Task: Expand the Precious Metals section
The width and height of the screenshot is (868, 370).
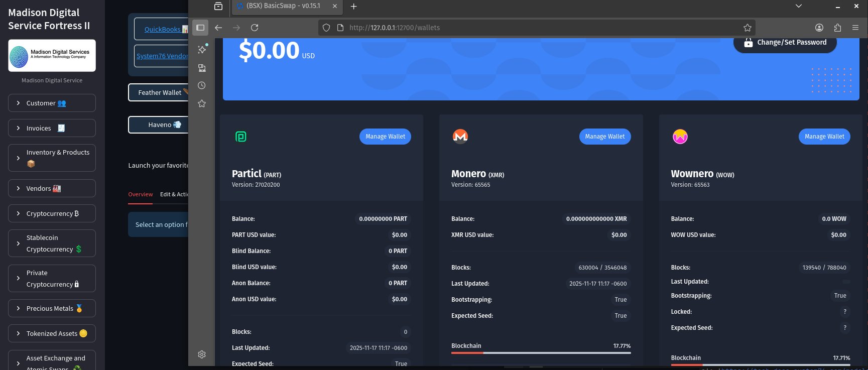Action: 52,308
